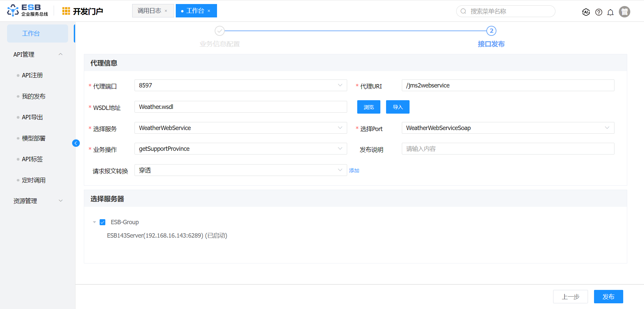Open API注册 in the sidebar
The image size is (644, 309).
(32, 75)
